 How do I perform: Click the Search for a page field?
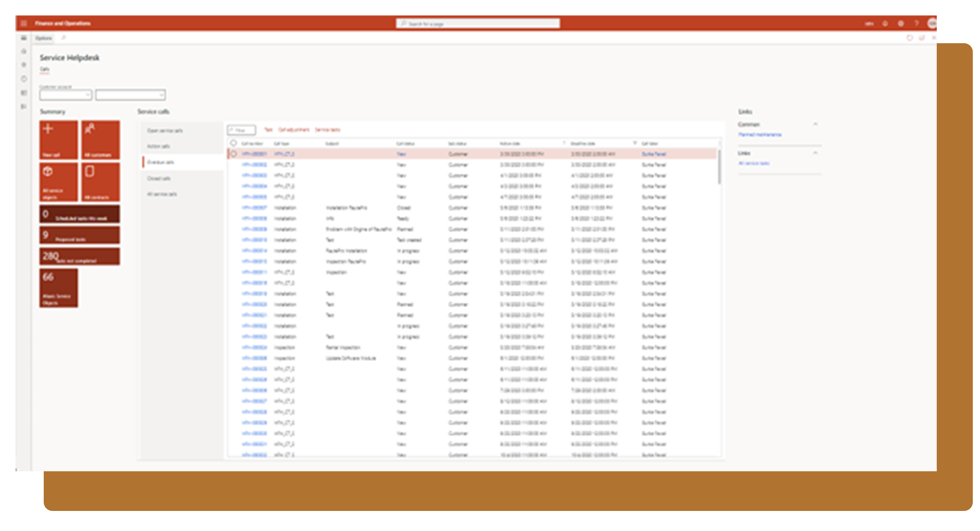coord(477,24)
